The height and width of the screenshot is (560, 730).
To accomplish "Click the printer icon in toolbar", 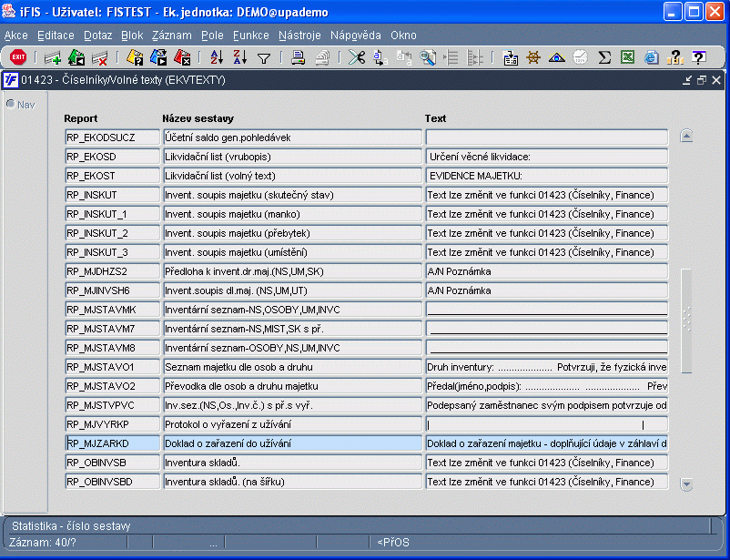I will point(298,57).
